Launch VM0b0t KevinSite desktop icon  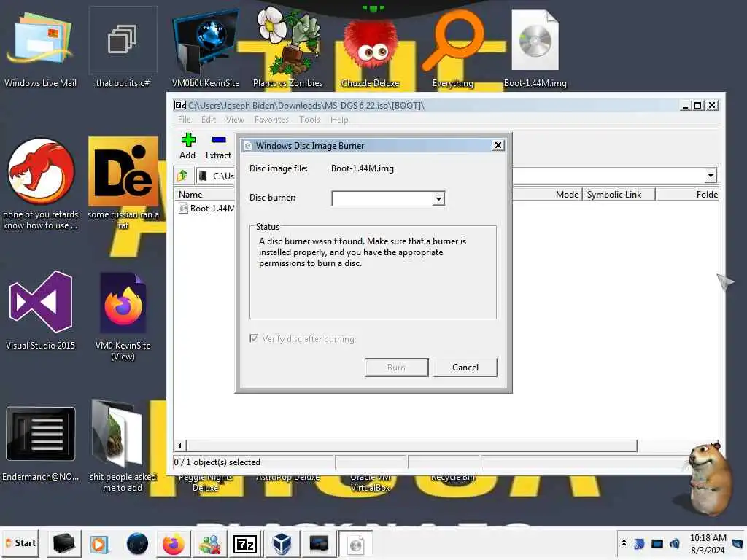[x=205, y=47]
